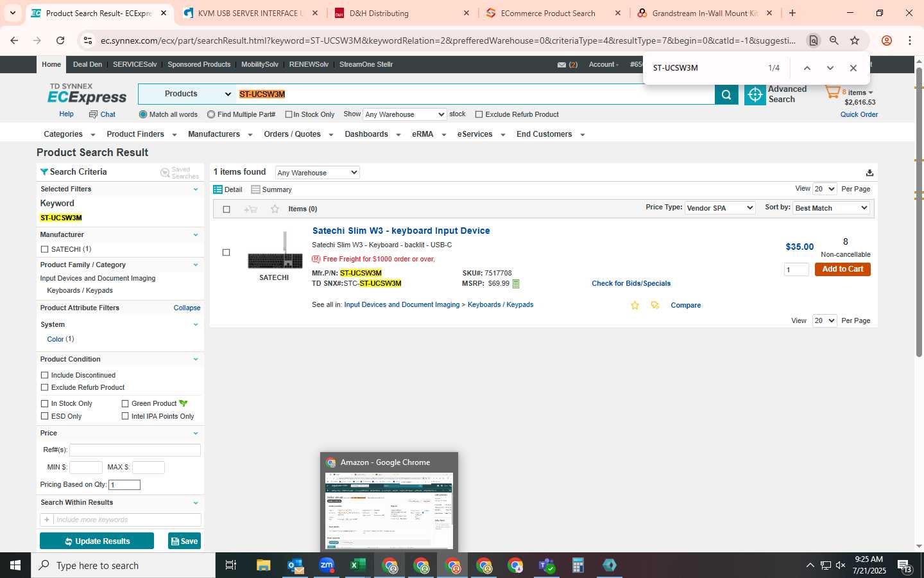Open the Orders / Quotes menu

click(298, 134)
